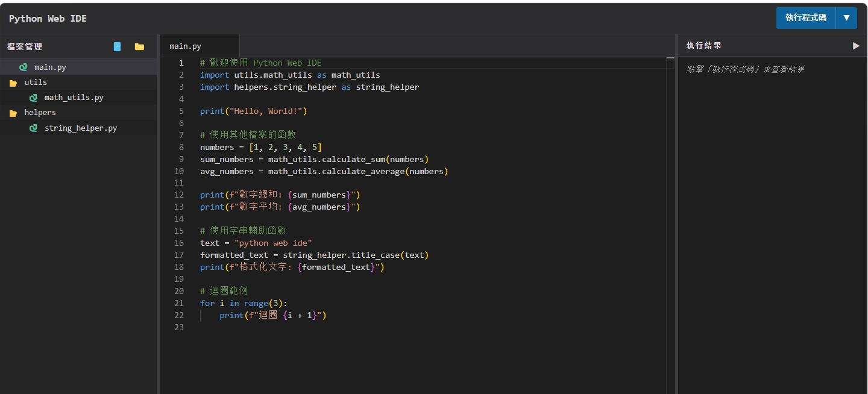Screen dimensions: 868x394
Task: Click line number 23 in the gutter
Action: [x=178, y=327]
